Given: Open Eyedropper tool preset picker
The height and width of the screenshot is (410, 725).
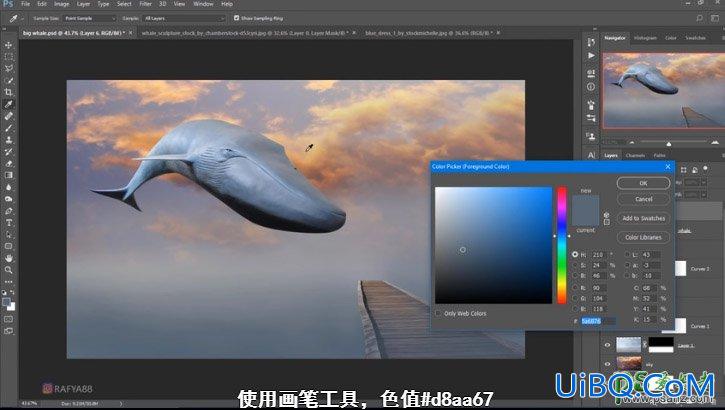Looking at the screenshot, I should point(16,18).
